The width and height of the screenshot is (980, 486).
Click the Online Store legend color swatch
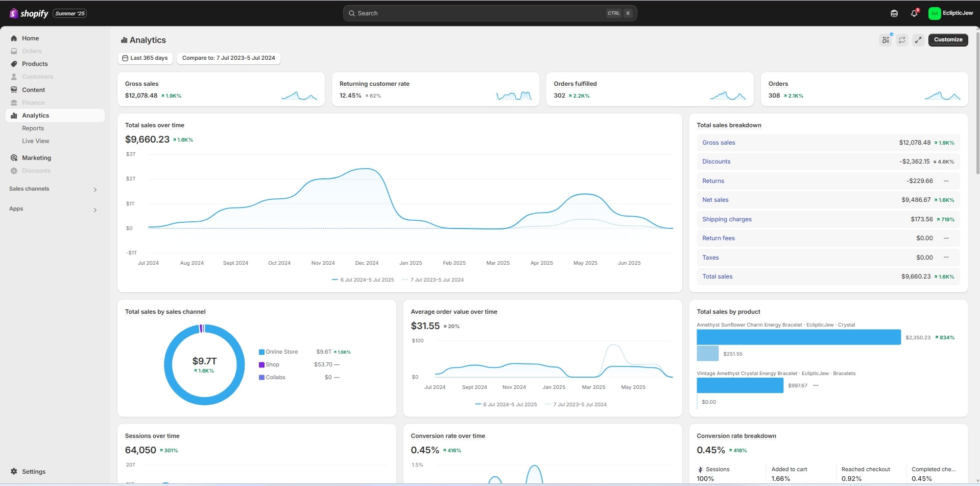pyautogui.click(x=261, y=352)
